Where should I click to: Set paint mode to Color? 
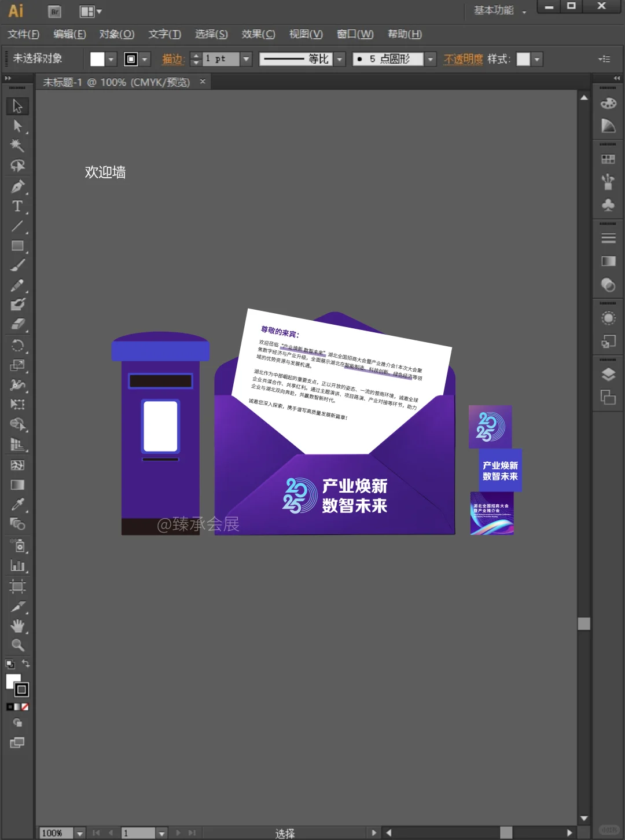[10, 707]
